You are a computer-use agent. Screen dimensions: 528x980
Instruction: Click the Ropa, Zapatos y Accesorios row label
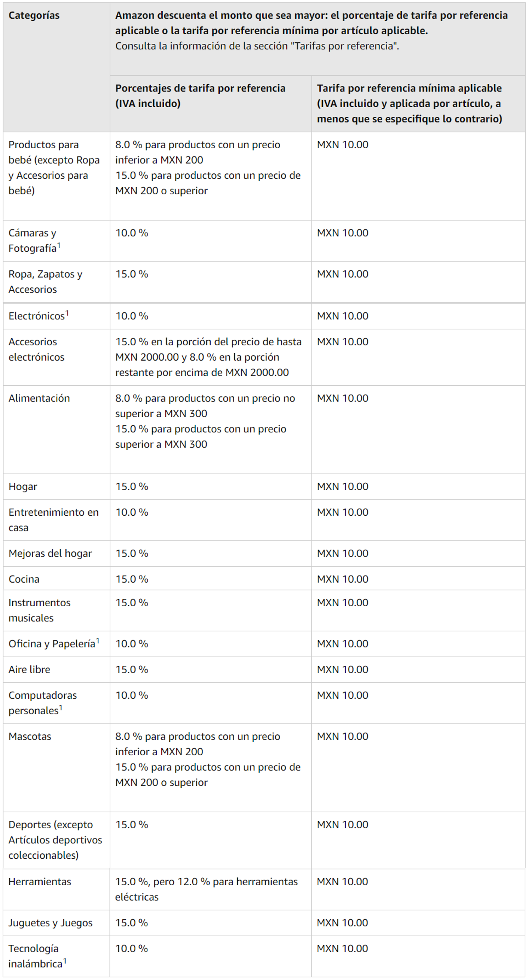(x=45, y=282)
